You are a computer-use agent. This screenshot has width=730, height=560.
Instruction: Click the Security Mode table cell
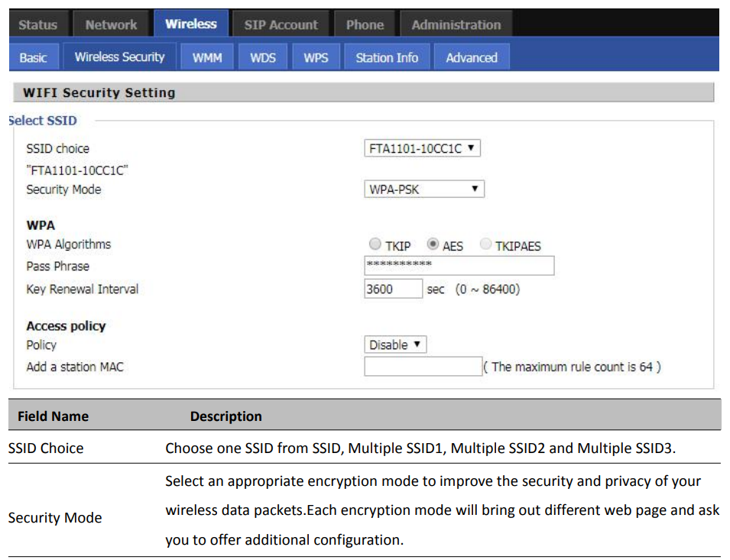pyautogui.click(x=55, y=518)
